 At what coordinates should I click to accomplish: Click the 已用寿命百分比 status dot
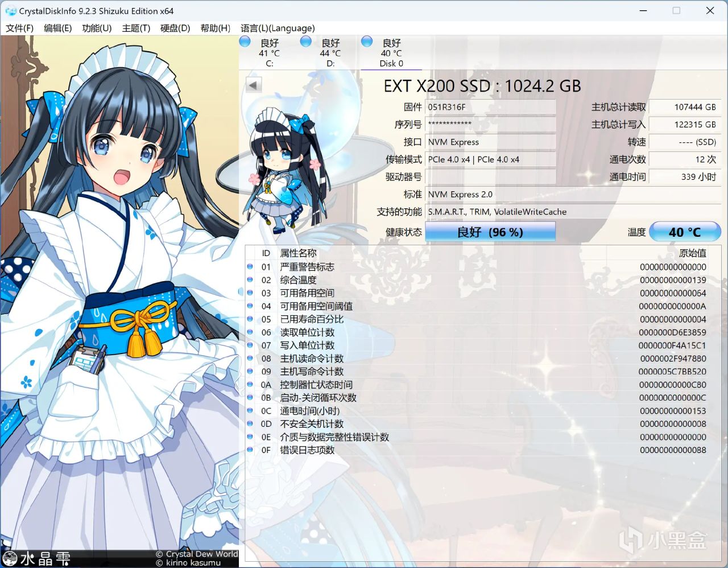click(250, 319)
